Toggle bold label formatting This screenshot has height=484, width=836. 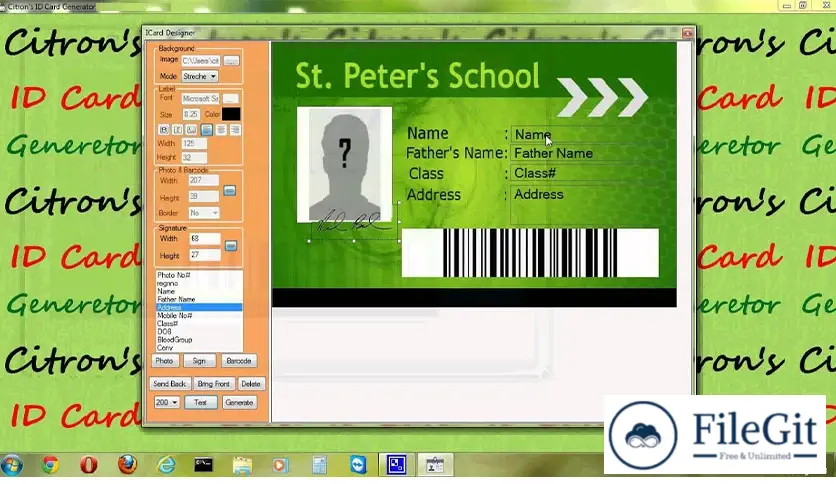point(164,130)
